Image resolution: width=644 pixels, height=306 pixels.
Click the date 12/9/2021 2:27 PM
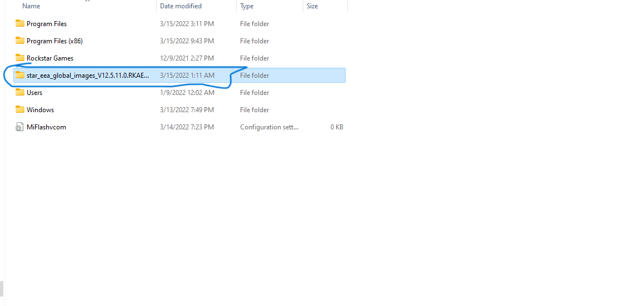187,58
